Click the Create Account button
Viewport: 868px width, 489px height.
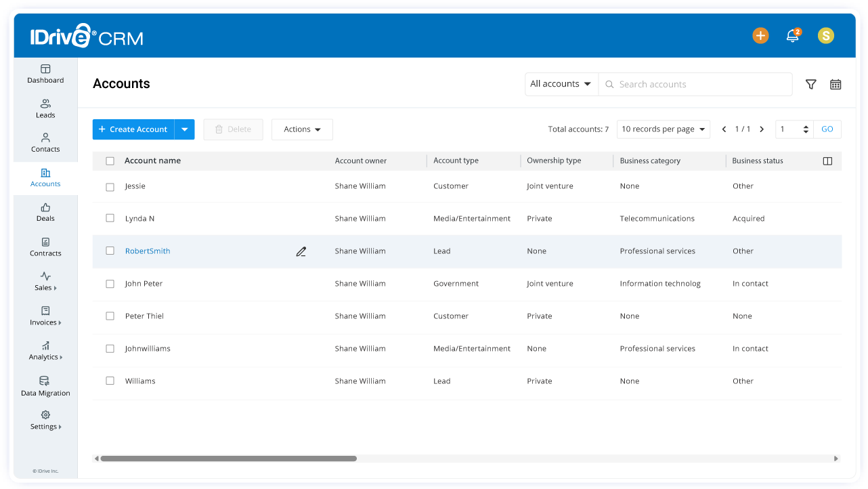[133, 129]
